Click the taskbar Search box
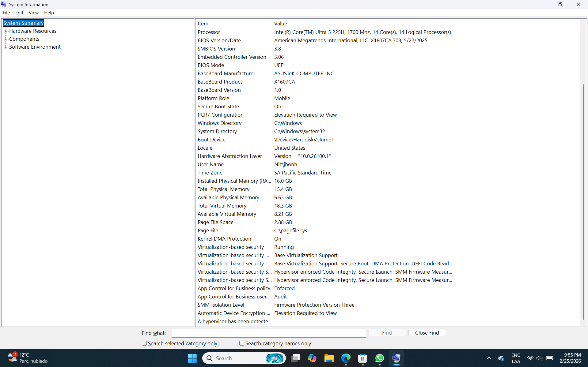This screenshot has width=588, height=367. point(244,358)
